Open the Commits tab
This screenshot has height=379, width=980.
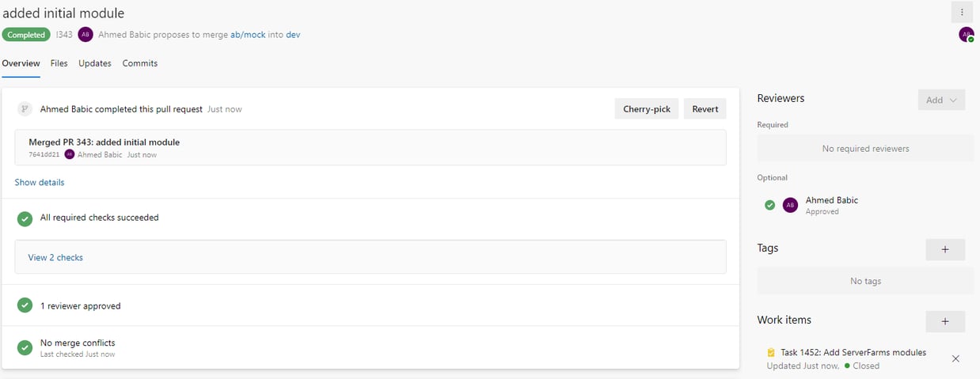click(140, 63)
